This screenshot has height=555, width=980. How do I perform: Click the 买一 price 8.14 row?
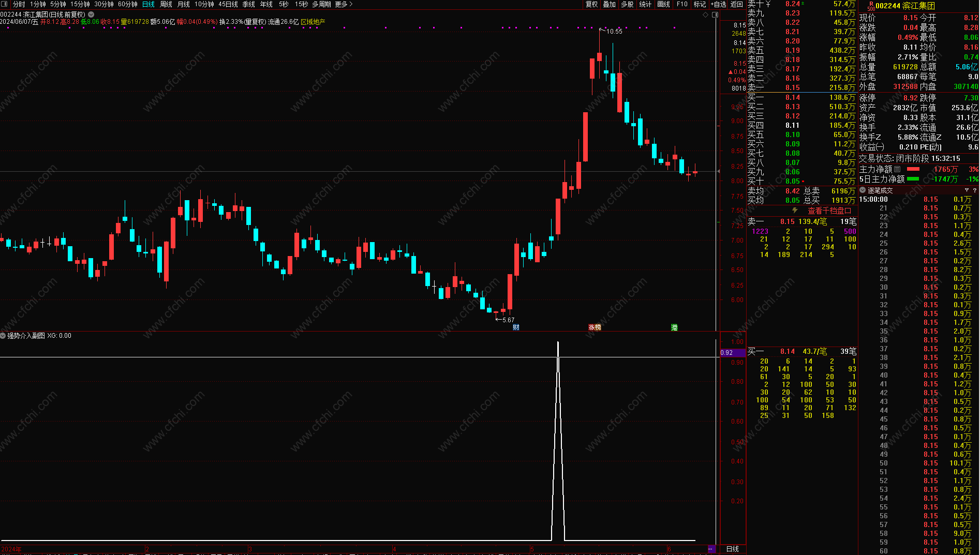point(801,97)
